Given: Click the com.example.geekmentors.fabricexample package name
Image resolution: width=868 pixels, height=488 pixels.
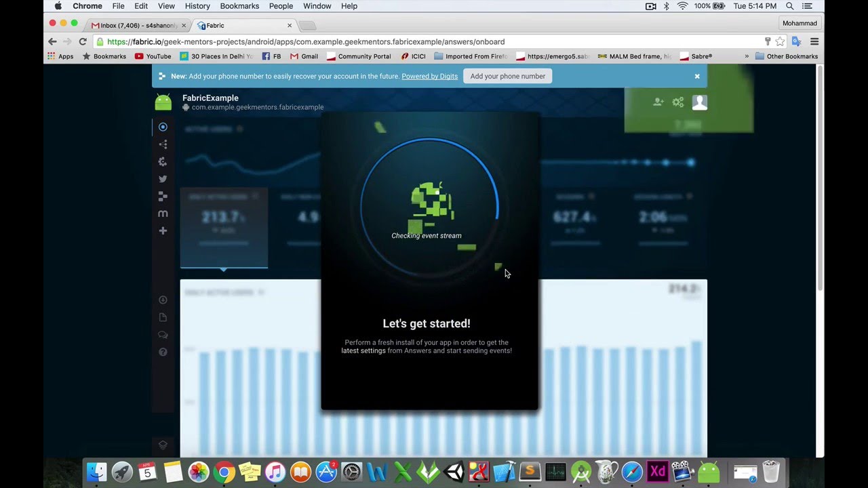Looking at the screenshot, I should 258,107.
